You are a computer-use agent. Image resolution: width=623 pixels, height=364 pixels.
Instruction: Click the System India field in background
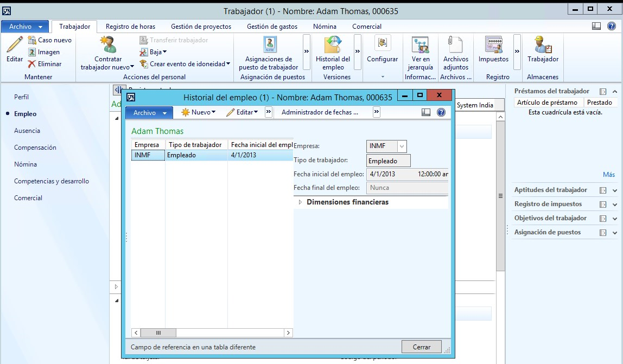coord(480,105)
